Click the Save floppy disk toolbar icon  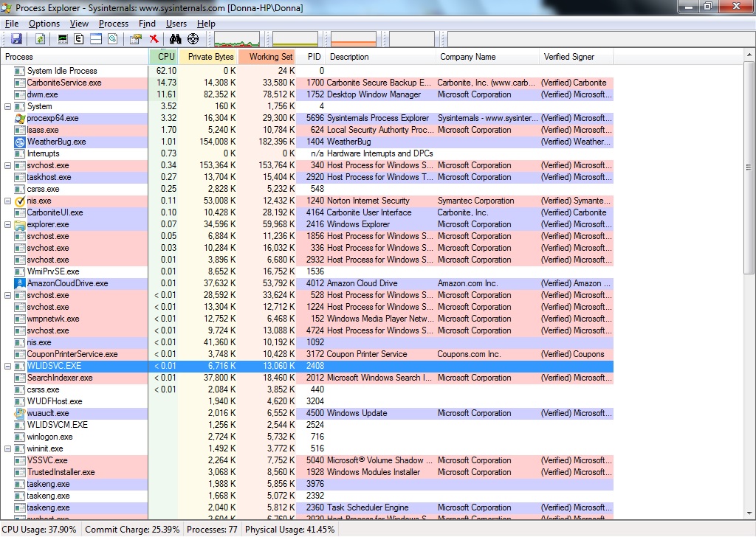[16, 39]
